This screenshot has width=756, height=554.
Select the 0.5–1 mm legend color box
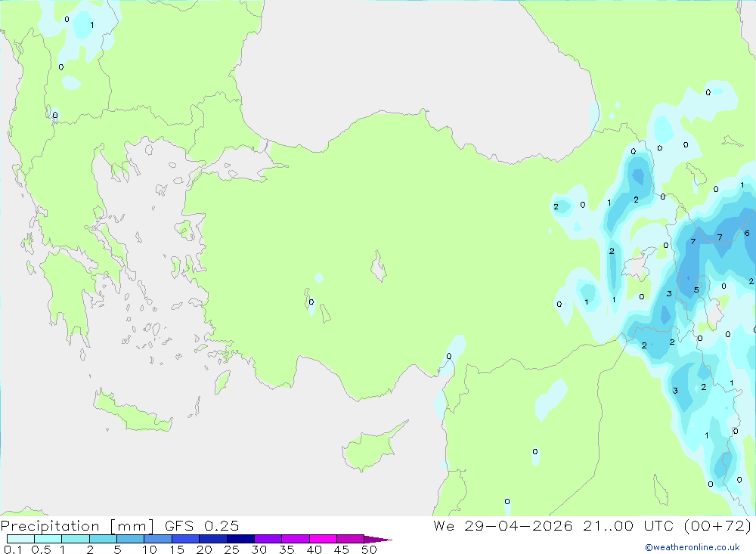tap(48, 539)
